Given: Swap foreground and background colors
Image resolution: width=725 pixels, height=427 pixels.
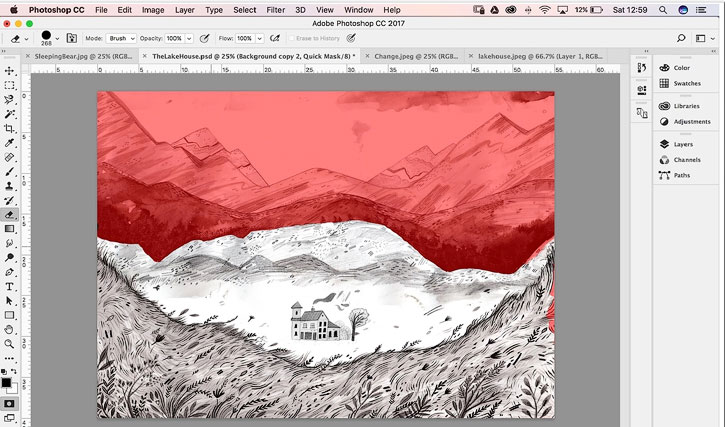Looking at the screenshot, I should [14, 371].
